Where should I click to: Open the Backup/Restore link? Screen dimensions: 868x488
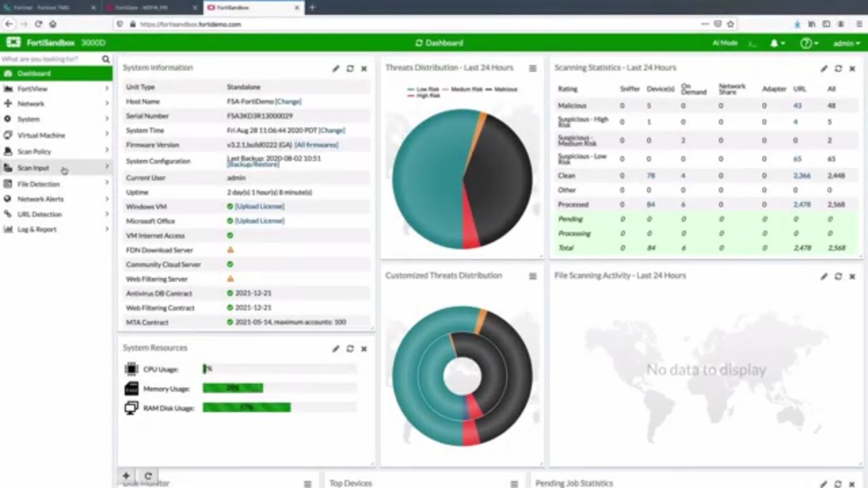[x=252, y=165]
